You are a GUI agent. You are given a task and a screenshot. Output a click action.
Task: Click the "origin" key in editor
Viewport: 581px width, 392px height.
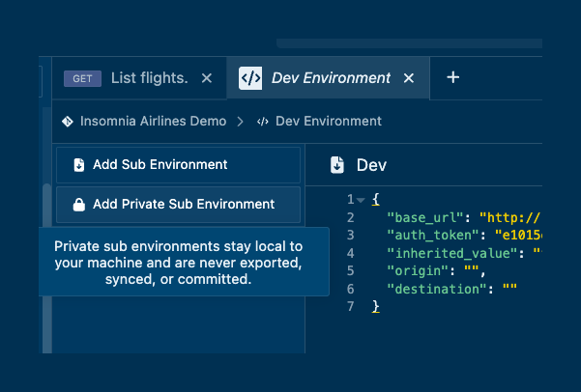(x=418, y=271)
